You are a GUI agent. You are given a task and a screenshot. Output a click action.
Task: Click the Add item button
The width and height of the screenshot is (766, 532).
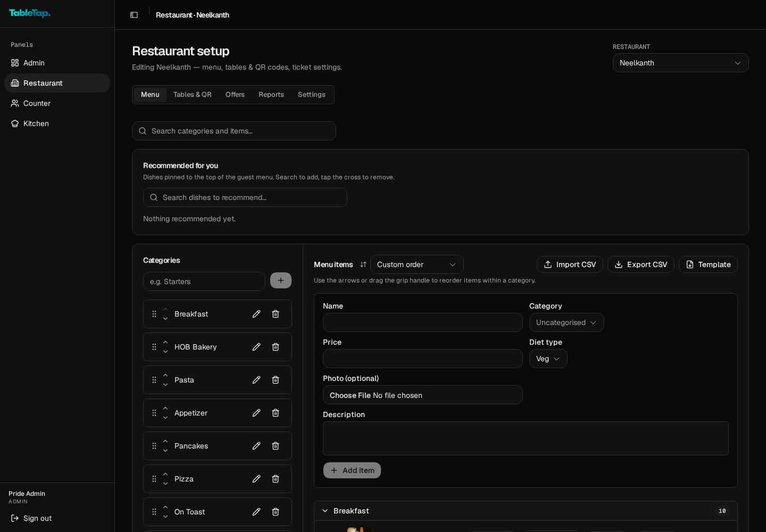352,470
